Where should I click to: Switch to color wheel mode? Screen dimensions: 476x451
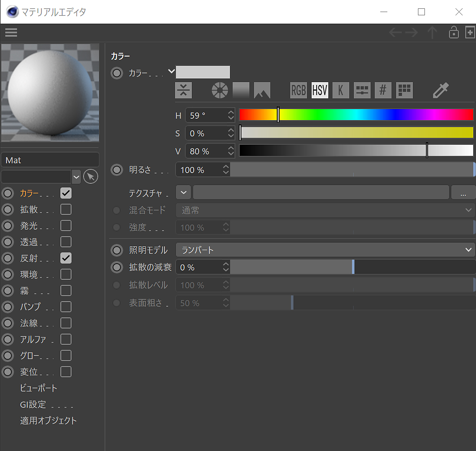[219, 90]
